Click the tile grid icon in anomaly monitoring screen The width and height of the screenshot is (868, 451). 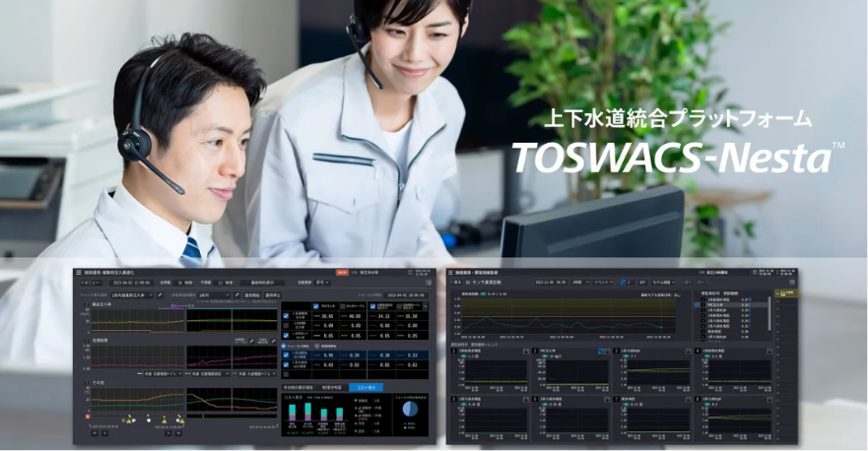(792, 283)
